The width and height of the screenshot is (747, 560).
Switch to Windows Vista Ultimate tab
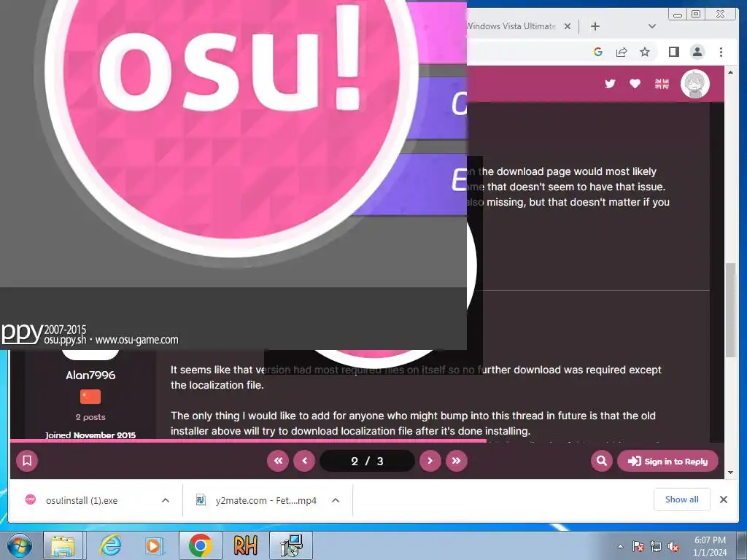511,26
